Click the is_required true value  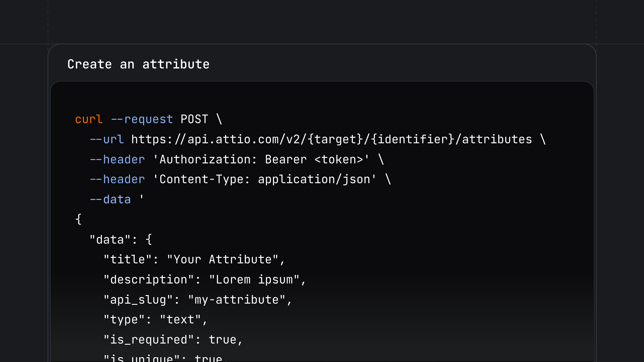point(223,340)
